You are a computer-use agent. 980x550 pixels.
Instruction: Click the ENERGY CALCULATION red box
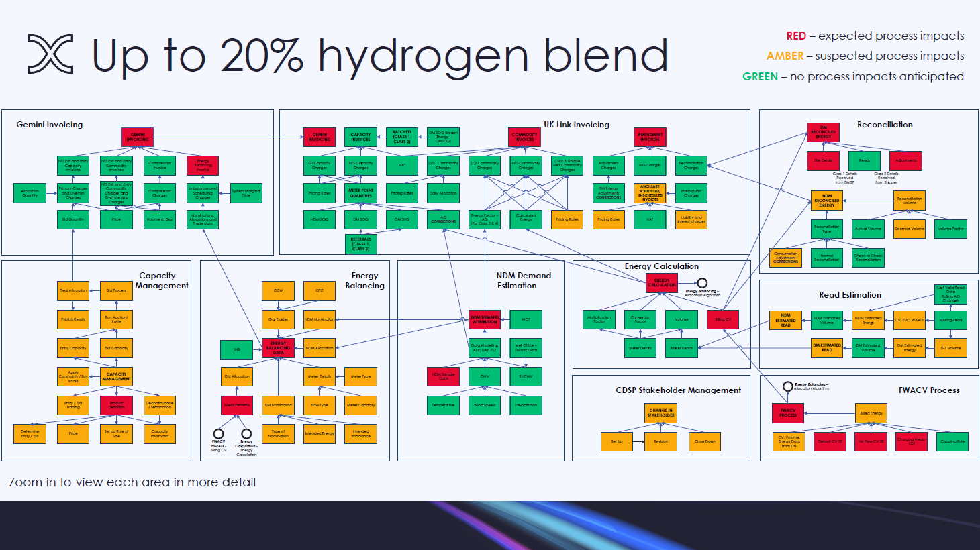coord(662,283)
